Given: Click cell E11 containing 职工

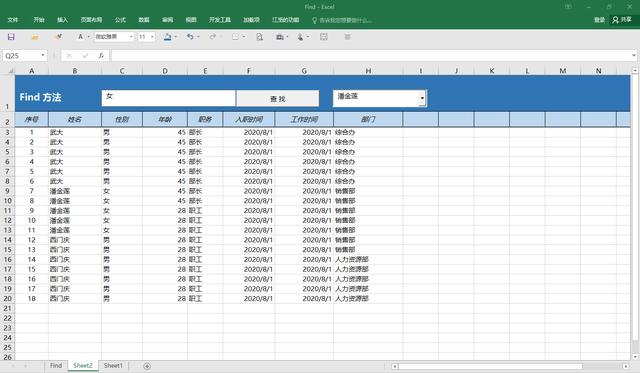Looking at the screenshot, I should pos(205,211).
